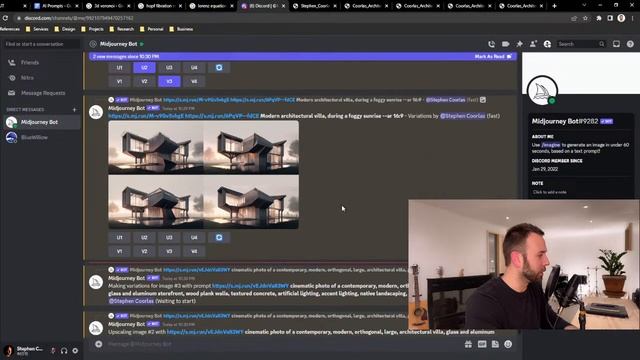640x360 pixels.
Task: Create a DM with the plus icon
Action: (74, 110)
